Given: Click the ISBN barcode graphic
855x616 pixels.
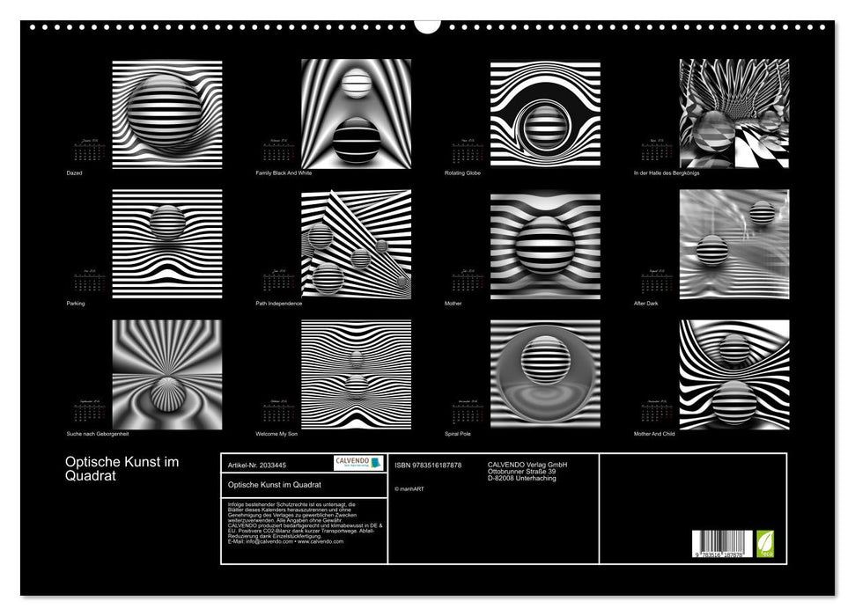Looking at the screenshot, I should [721, 542].
